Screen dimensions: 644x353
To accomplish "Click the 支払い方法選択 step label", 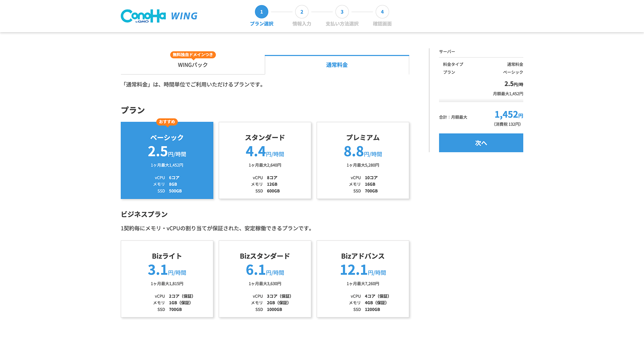I will tap(342, 24).
